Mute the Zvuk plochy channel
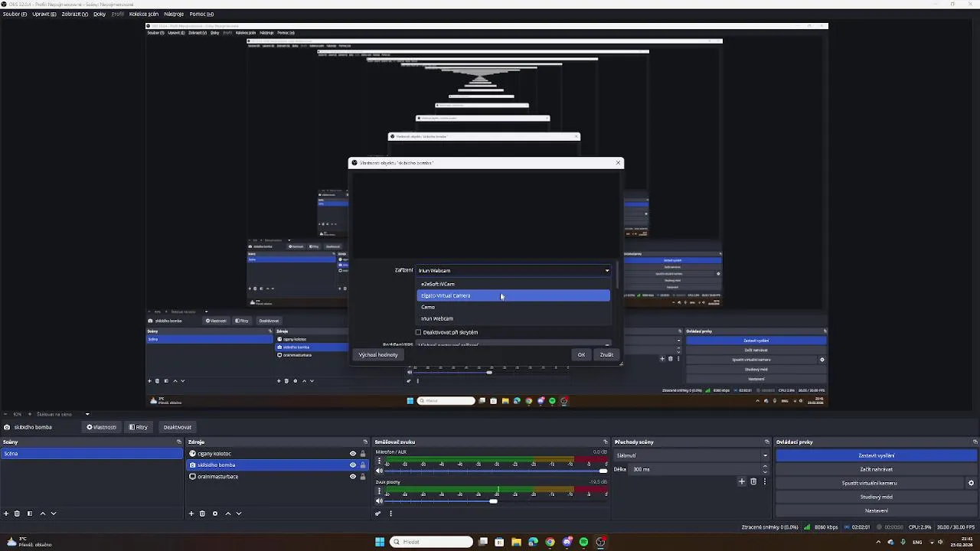The image size is (980, 551). tap(379, 500)
